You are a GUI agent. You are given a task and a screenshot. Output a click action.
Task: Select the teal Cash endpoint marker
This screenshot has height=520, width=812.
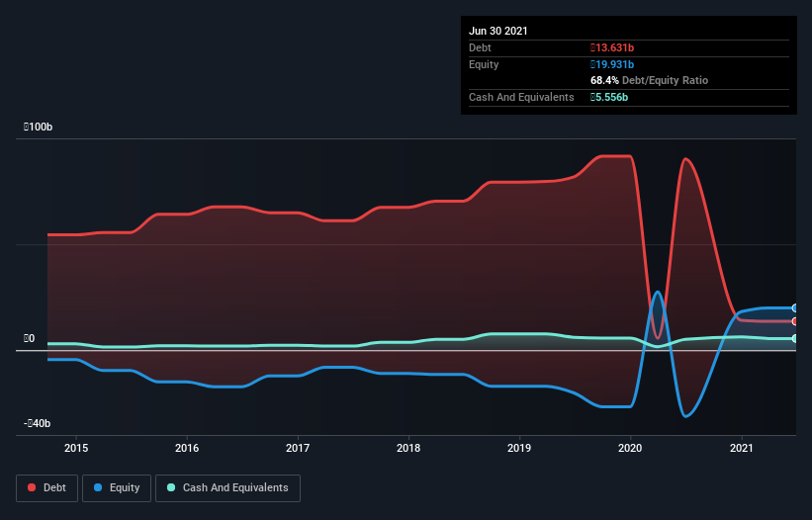click(x=794, y=338)
